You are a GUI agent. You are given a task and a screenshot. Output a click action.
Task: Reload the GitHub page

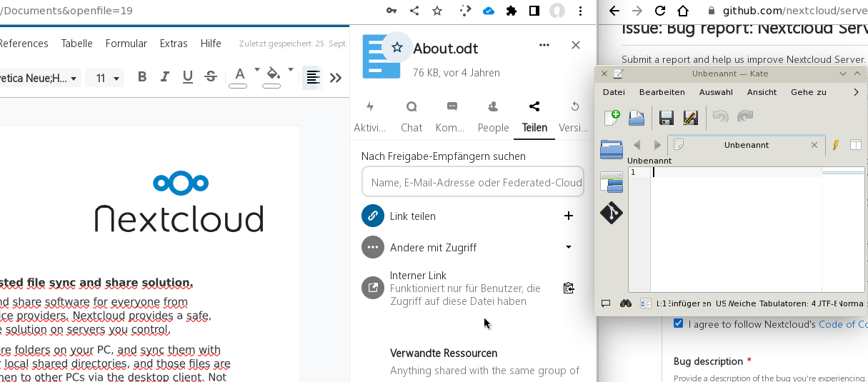[660, 11]
